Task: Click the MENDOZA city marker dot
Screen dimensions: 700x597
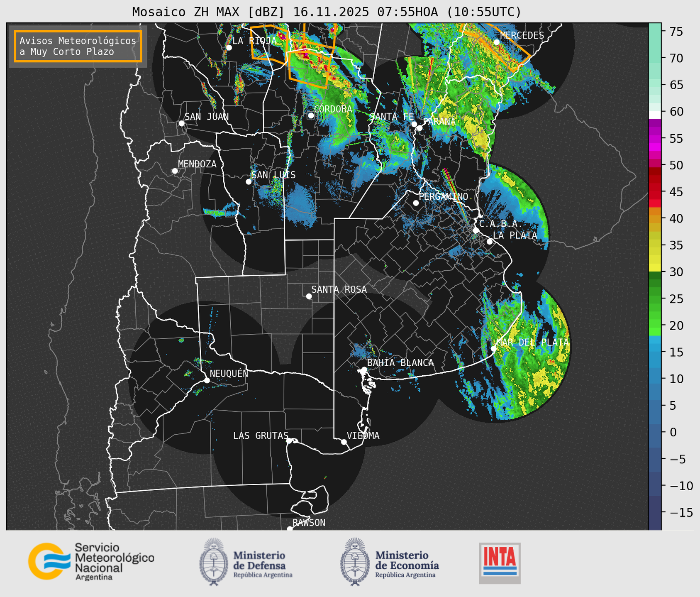Action: [175, 171]
